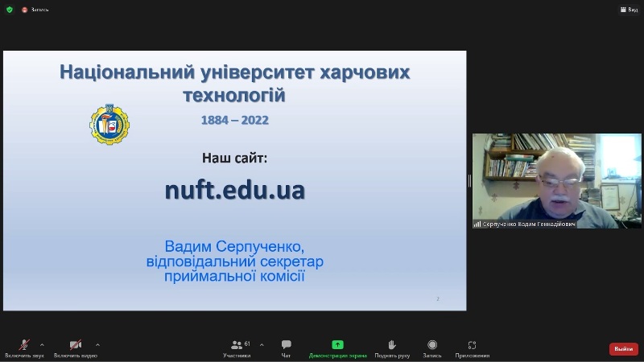Start recording with Запись button
Viewport: 644px width, 362px height.
click(432, 348)
